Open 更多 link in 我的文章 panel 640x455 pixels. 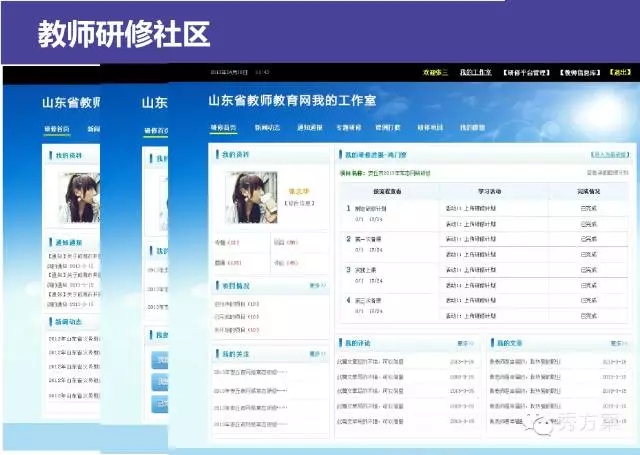tap(618, 344)
